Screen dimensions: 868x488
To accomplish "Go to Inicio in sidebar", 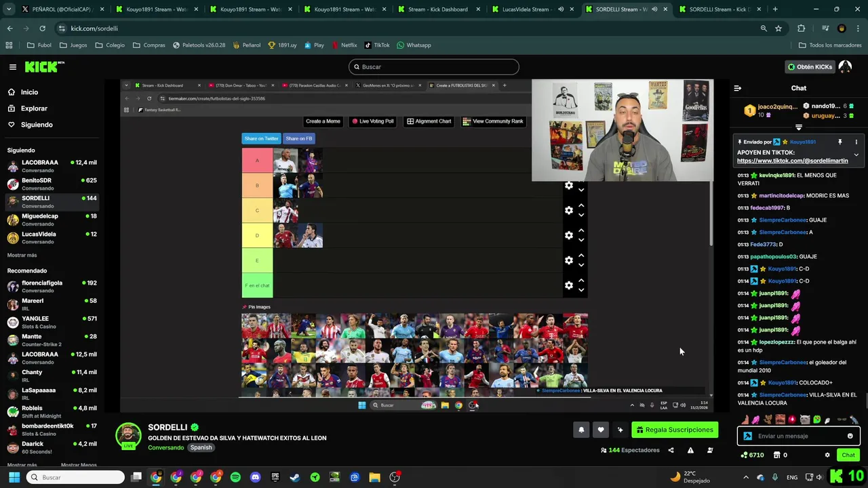I will pos(29,92).
